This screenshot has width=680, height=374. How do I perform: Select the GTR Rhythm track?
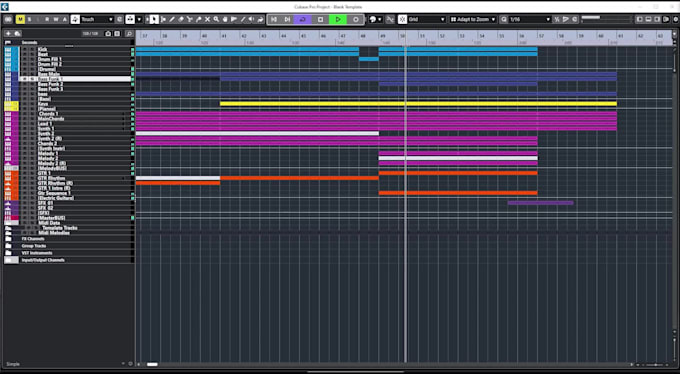pyautogui.click(x=51, y=178)
